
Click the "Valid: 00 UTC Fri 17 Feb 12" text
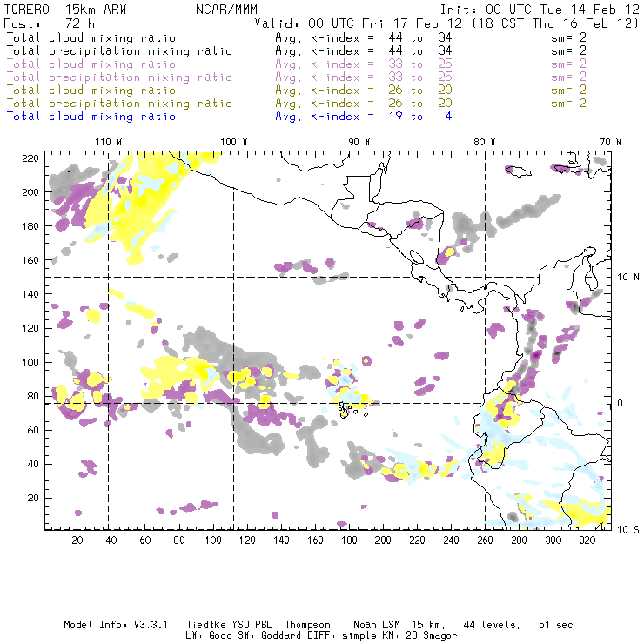(x=359, y=23)
